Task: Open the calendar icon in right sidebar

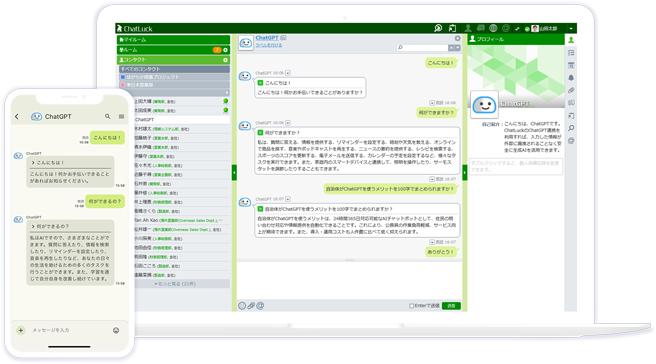Action: coord(571,65)
